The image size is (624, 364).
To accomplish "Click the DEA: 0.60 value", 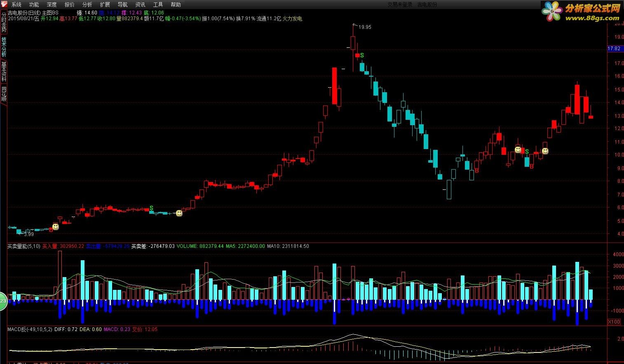I will (91, 329).
